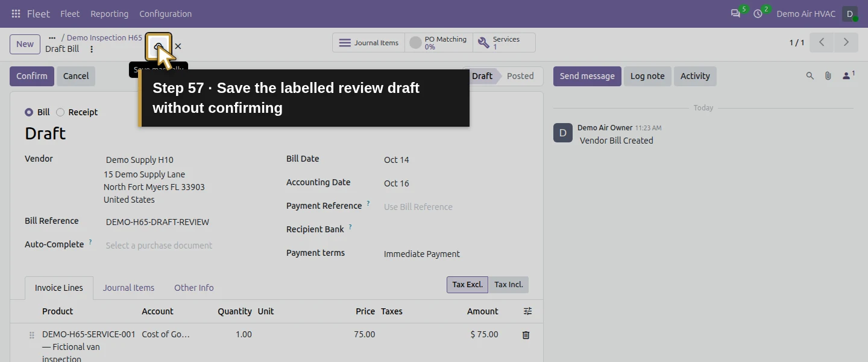Viewport: 868px width, 362px height.
Task: Discard changes with the X icon
Action: click(x=178, y=46)
